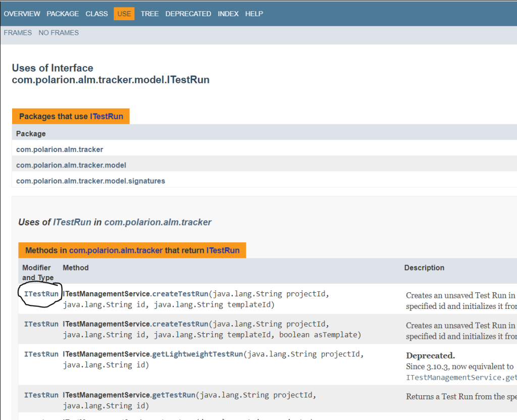Open the Overview navigation link
This screenshot has height=420, width=517.
[22, 14]
